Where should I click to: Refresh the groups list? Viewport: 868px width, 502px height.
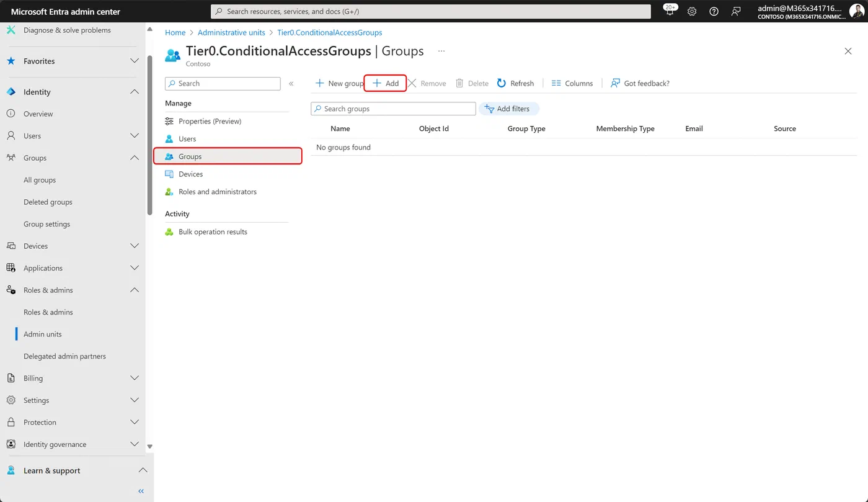[x=515, y=83]
